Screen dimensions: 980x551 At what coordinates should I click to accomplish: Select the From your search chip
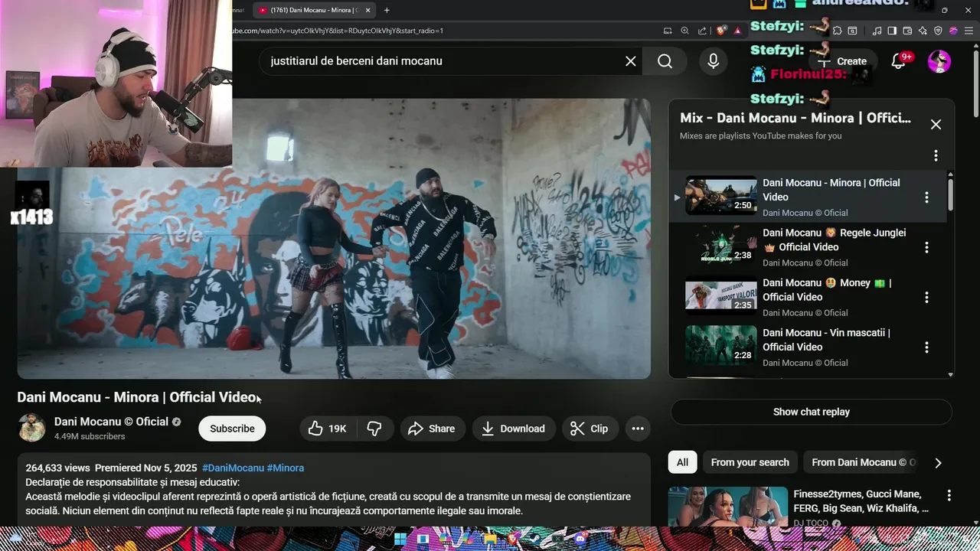point(750,462)
